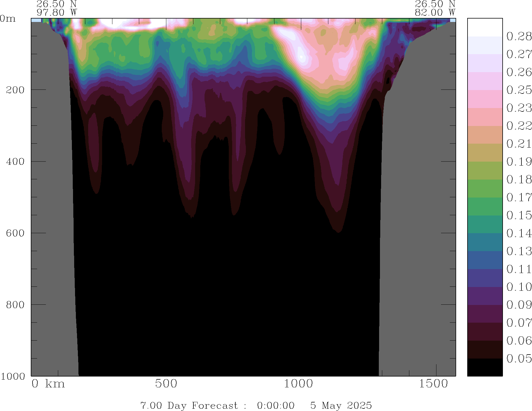Viewport: 532px width, 411px height.
Task: Click the 200 depth axis label
Action: point(15,90)
